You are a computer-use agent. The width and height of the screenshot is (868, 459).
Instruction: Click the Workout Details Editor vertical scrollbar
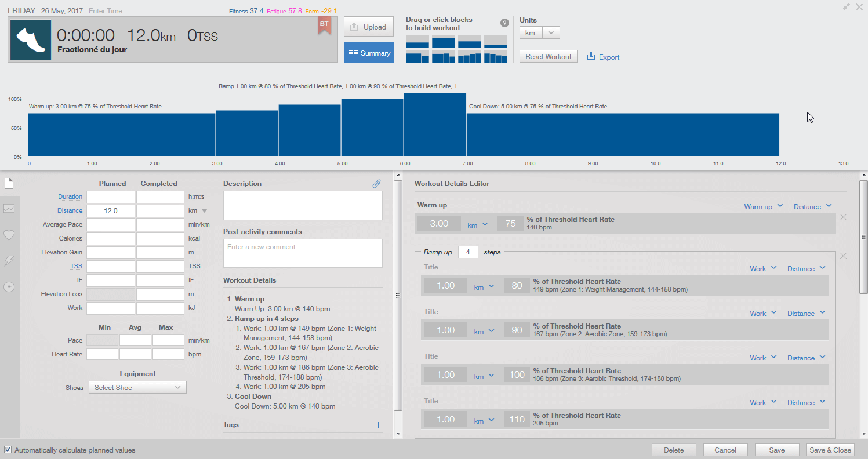[863, 238]
